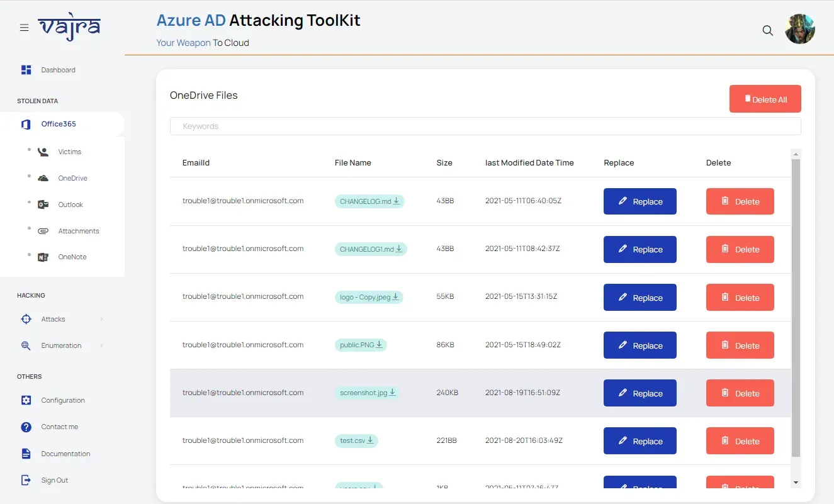Delete the test.csv file
Screen dimensions: 834x504
coord(740,441)
